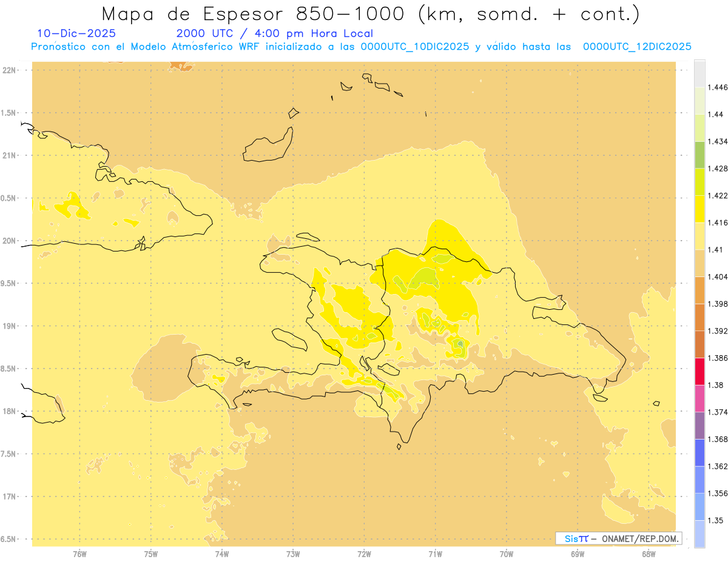Image resolution: width=728 pixels, height=562 pixels.
Task: Click the '19N' latitude label
Action: [9, 326]
